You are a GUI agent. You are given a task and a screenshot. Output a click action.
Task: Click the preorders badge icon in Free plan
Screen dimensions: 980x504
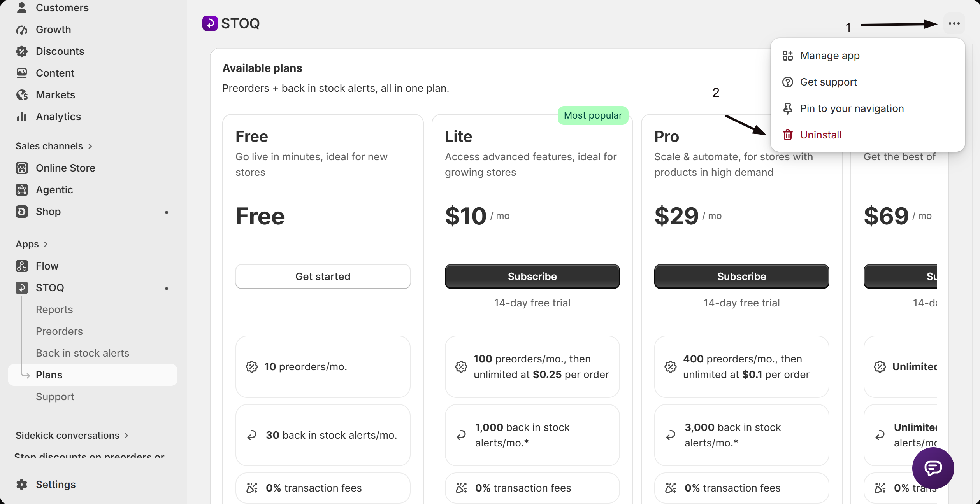tap(252, 367)
